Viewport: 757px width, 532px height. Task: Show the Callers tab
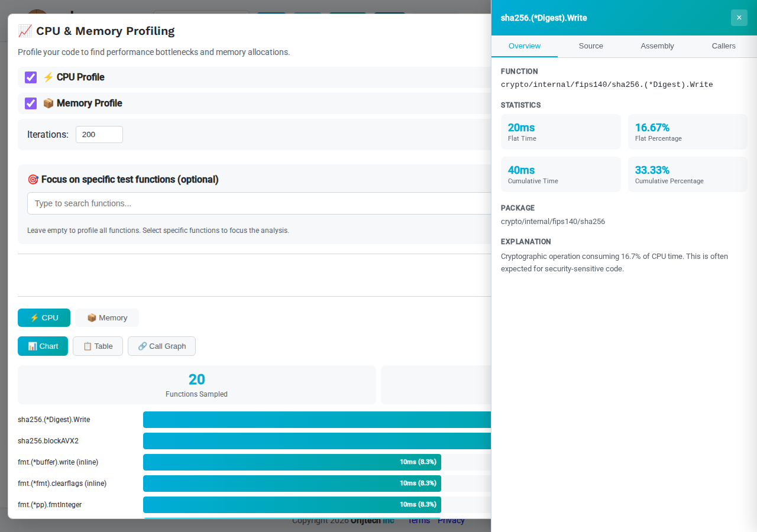(723, 46)
